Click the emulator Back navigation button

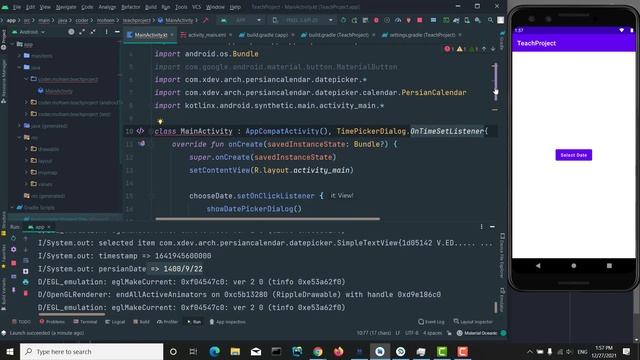pos(538,266)
